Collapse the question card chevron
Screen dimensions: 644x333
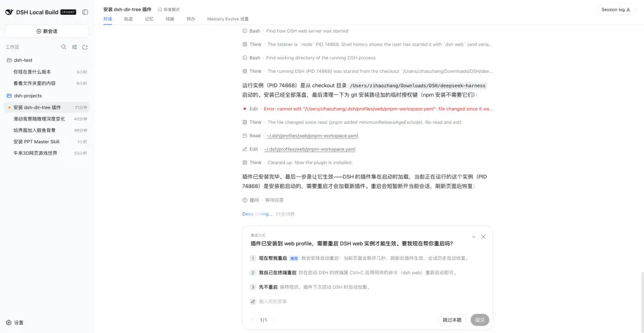pos(473,237)
